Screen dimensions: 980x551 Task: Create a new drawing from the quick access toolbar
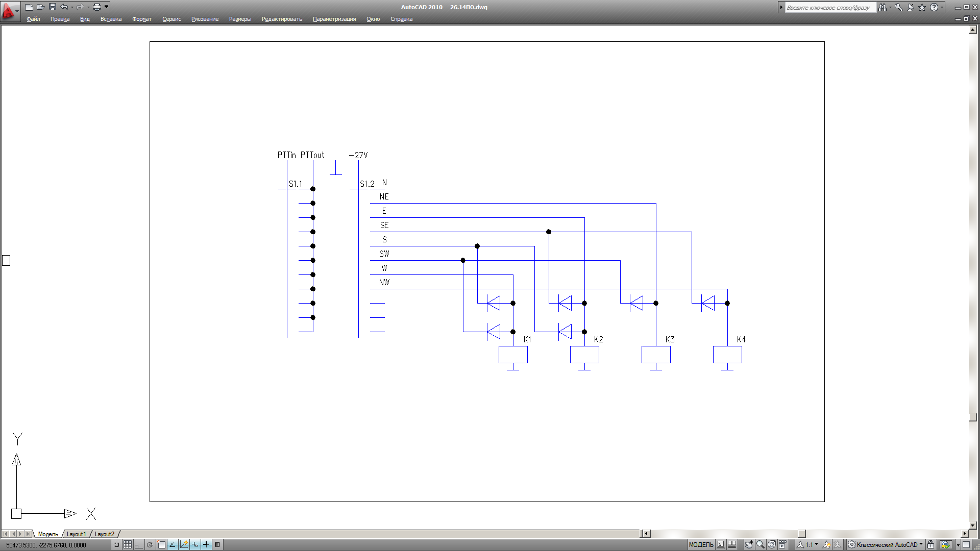29,7
